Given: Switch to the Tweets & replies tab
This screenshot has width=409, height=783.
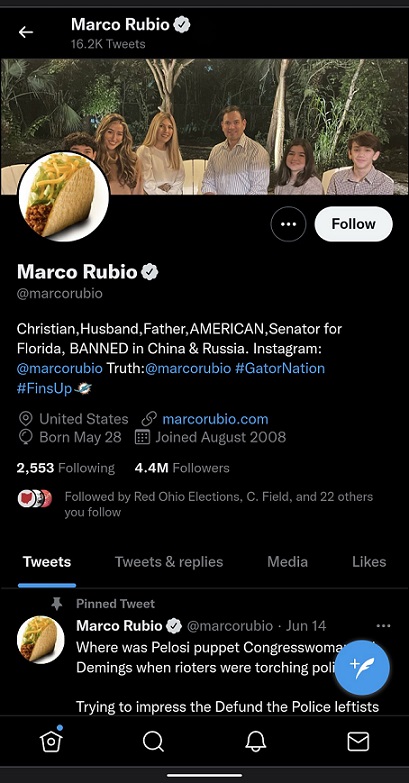Looking at the screenshot, I should tap(169, 562).
